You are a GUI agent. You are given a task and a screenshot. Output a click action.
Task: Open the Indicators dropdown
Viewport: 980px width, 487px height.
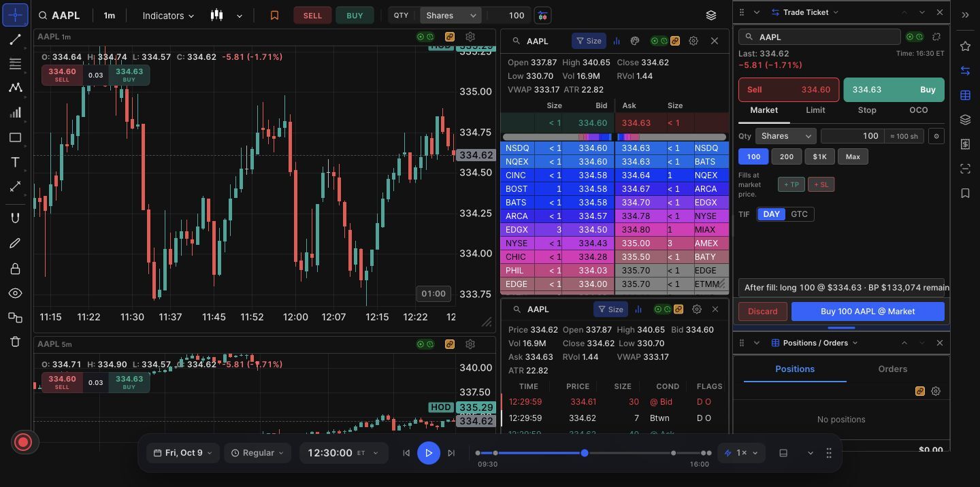168,15
